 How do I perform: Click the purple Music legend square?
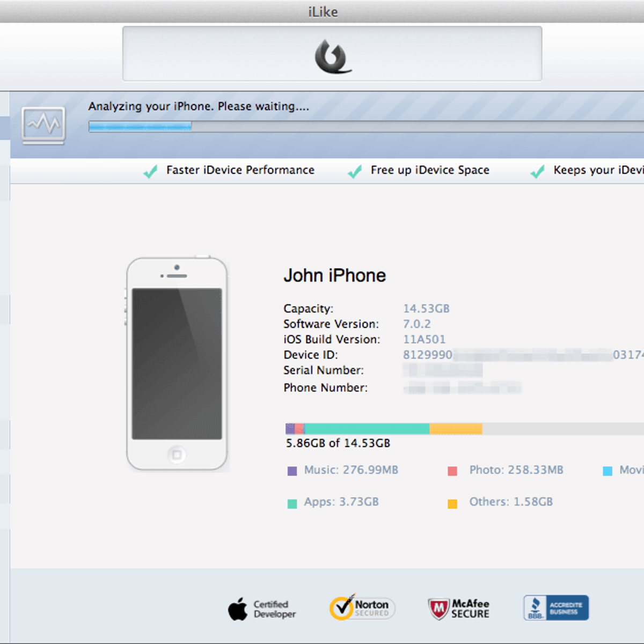click(292, 471)
